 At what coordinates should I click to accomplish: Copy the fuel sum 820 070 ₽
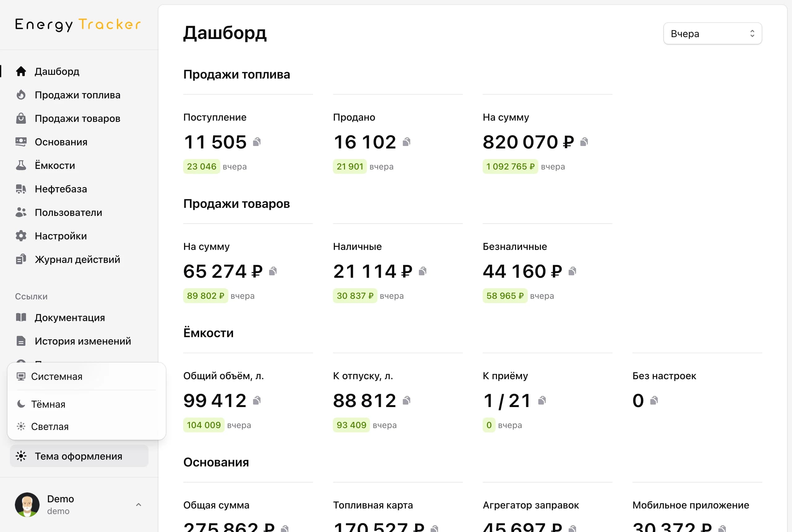(x=584, y=142)
